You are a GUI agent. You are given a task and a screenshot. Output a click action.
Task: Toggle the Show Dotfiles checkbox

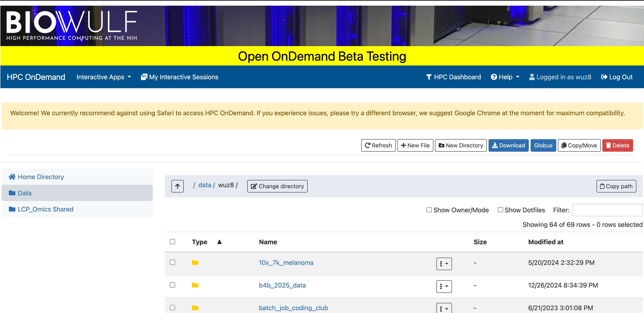(500, 210)
